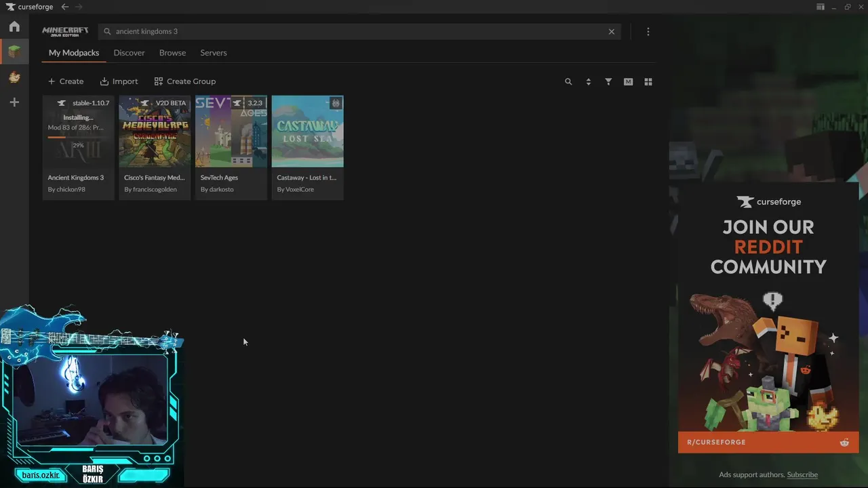Viewport: 868px width, 488px height.
Task: Click in the search bar containing ancient kingdoms 3
Action: coord(359,31)
